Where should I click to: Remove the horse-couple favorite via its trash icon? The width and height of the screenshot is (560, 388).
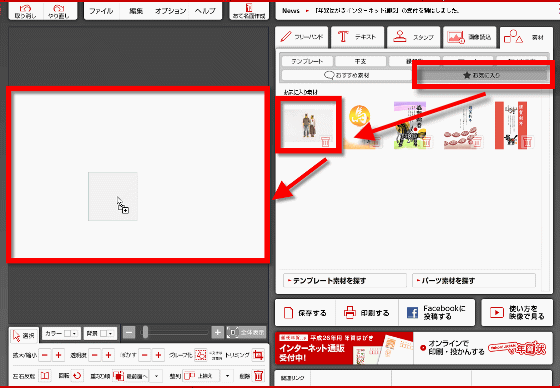pyautogui.click(x=325, y=142)
